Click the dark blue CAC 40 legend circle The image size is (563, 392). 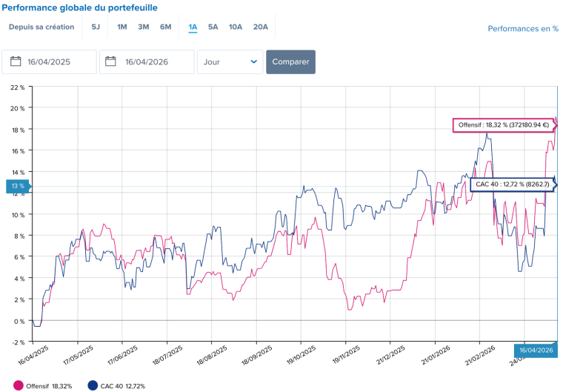pos(93,385)
